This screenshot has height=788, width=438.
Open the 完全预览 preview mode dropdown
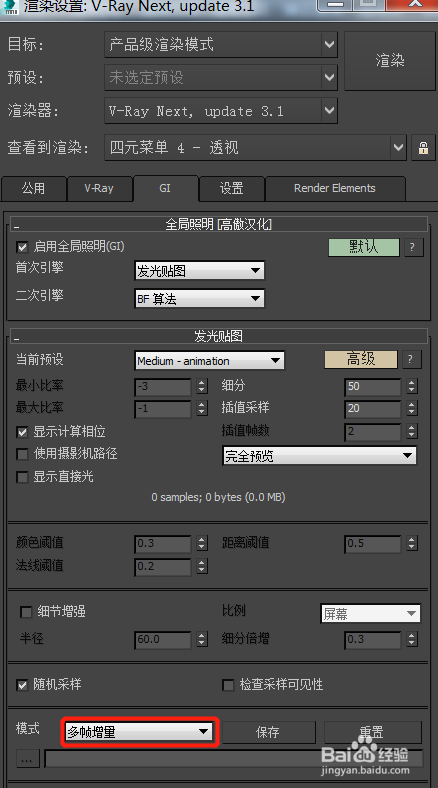click(x=319, y=456)
